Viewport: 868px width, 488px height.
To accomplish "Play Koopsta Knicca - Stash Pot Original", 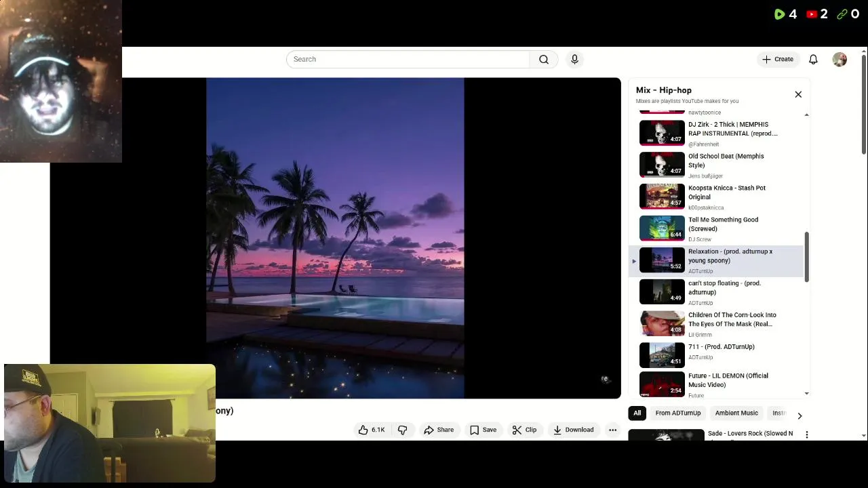I will (x=717, y=197).
